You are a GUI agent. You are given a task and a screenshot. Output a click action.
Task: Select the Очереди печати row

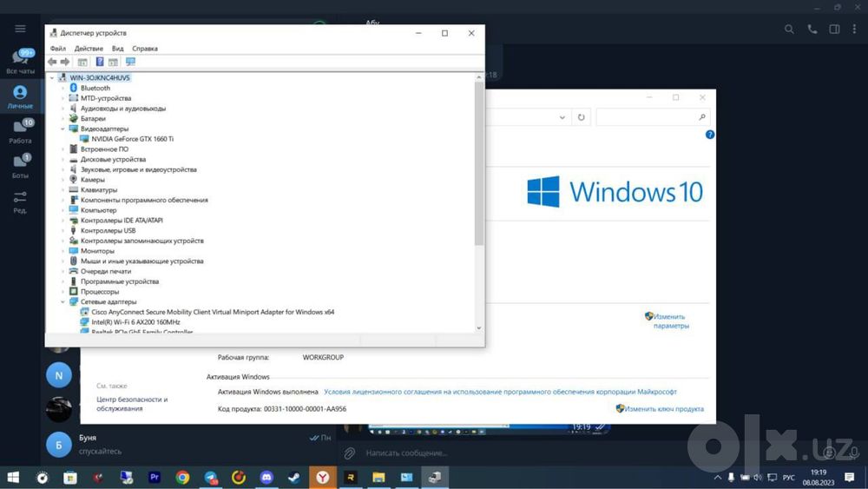pos(106,271)
